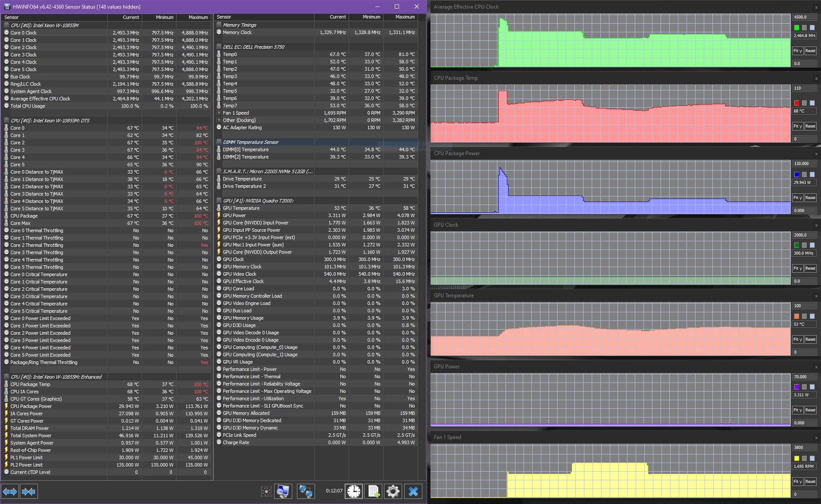
Task: Close the Average Effective CPU Clock graph
Action: tap(816, 7)
